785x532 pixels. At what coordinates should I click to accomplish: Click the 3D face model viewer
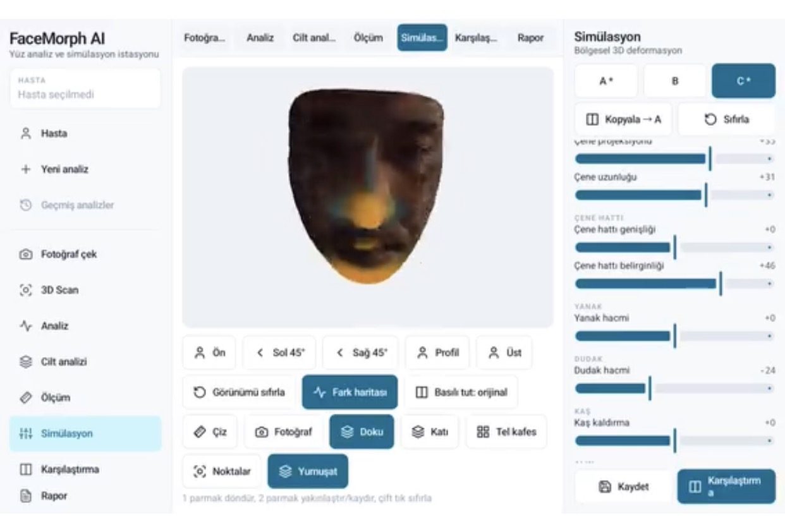coord(368,197)
